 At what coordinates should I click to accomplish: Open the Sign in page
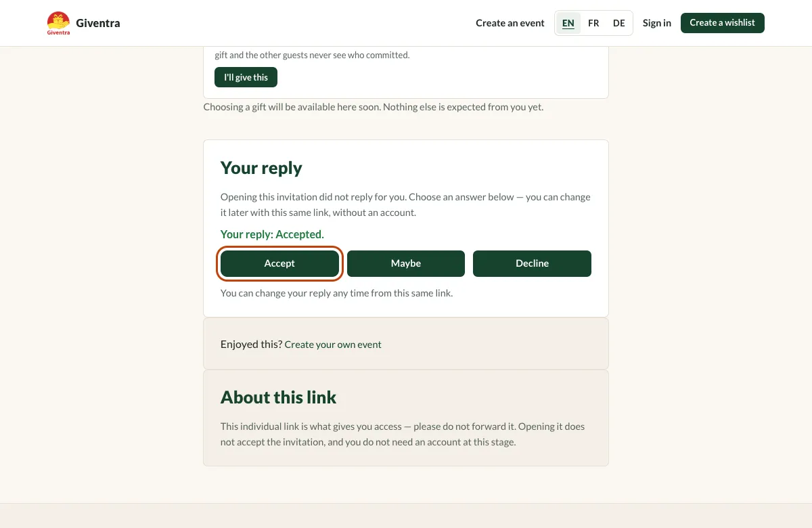[x=657, y=23]
